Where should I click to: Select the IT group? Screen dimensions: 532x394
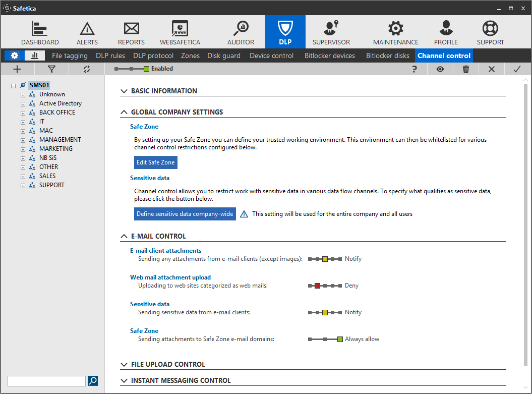tap(42, 122)
